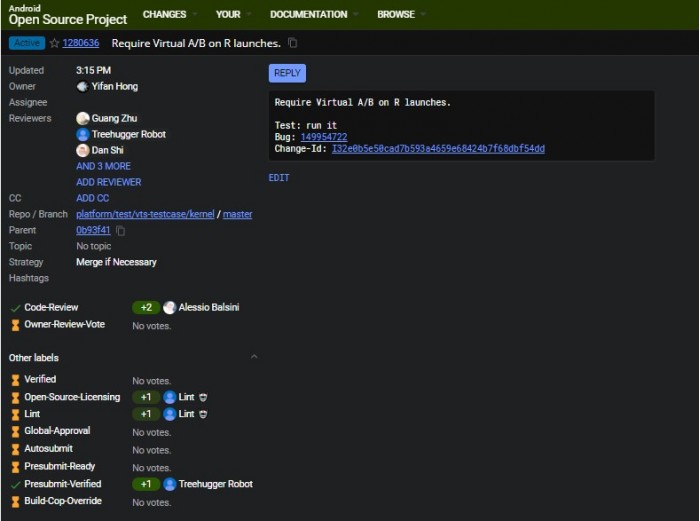Click Dan Shi's reviewer avatar

coord(83,150)
